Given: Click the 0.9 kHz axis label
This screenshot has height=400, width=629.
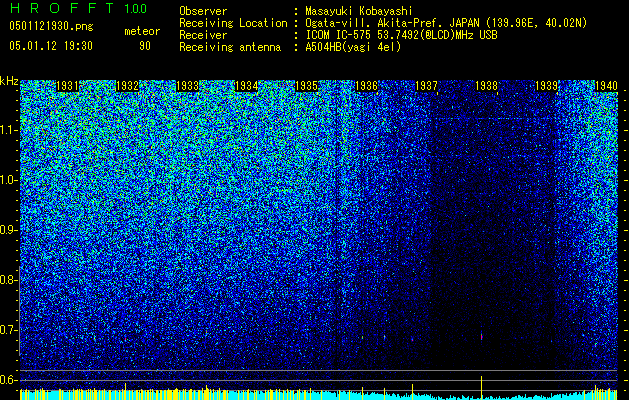Looking at the screenshot, I should (8, 230).
